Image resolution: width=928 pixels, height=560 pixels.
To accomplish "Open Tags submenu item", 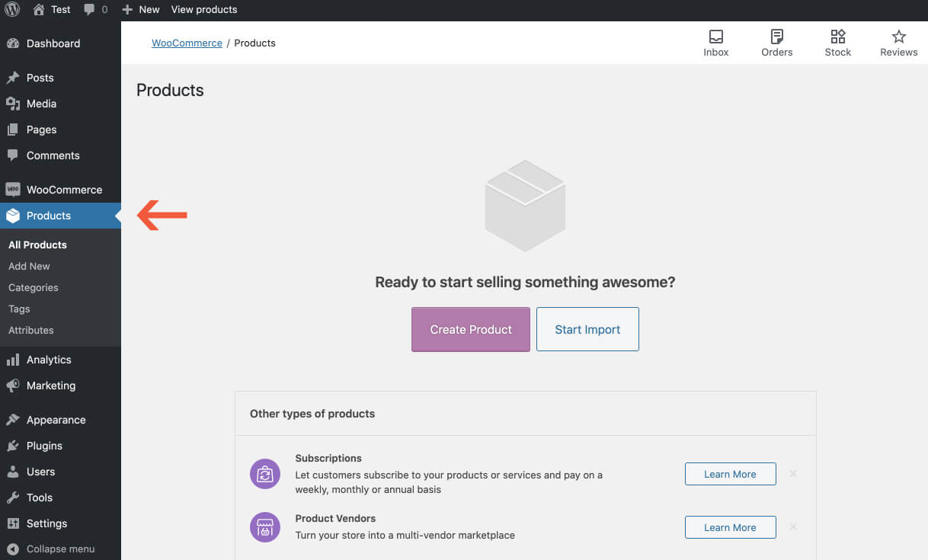I will 19,309.
